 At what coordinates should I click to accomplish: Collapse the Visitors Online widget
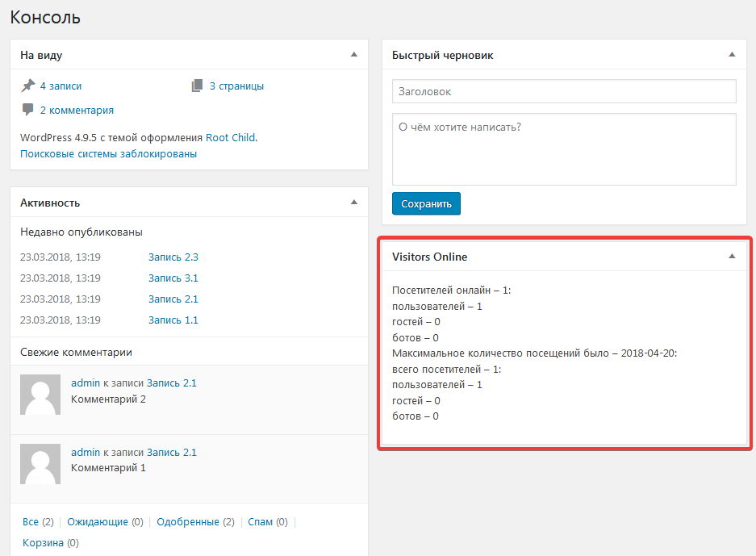[x=732, y=257]
